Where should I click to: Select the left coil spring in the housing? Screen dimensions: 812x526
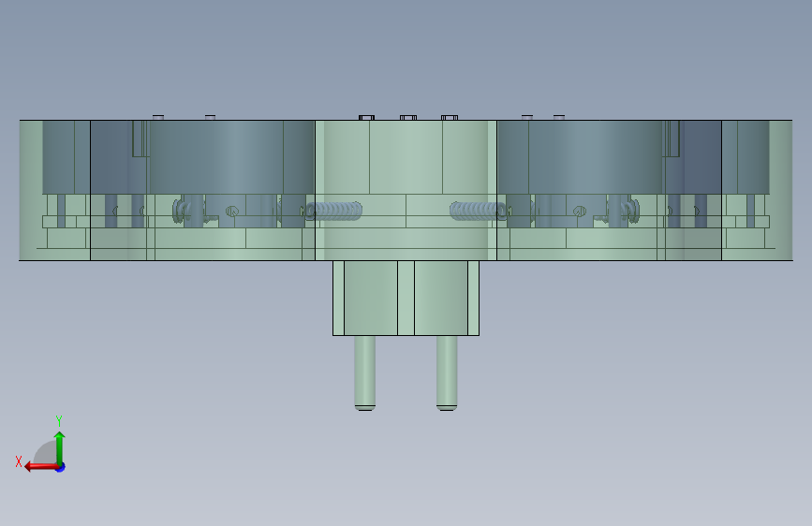click(333, 212)
